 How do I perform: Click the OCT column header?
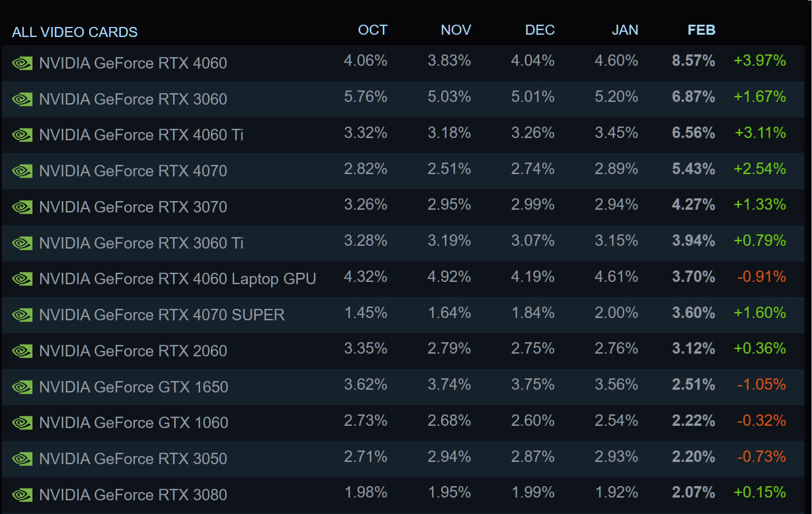tap(372, 30)
